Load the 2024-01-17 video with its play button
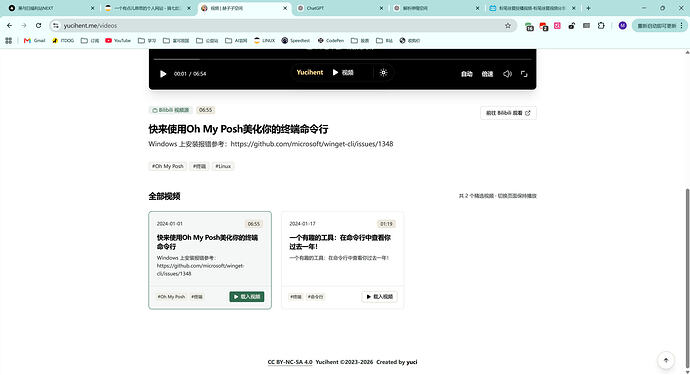 click(x=379, y=297)
